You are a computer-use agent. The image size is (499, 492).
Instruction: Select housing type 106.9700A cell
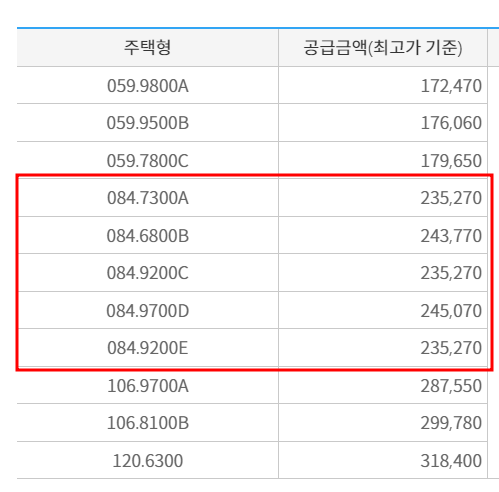[x=148, y=385]
